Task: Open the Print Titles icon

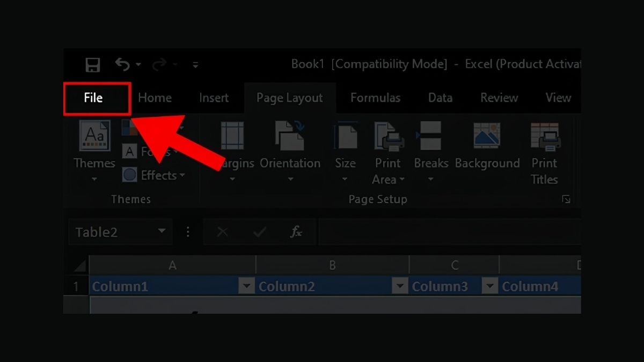Action: tap(544, 136)
